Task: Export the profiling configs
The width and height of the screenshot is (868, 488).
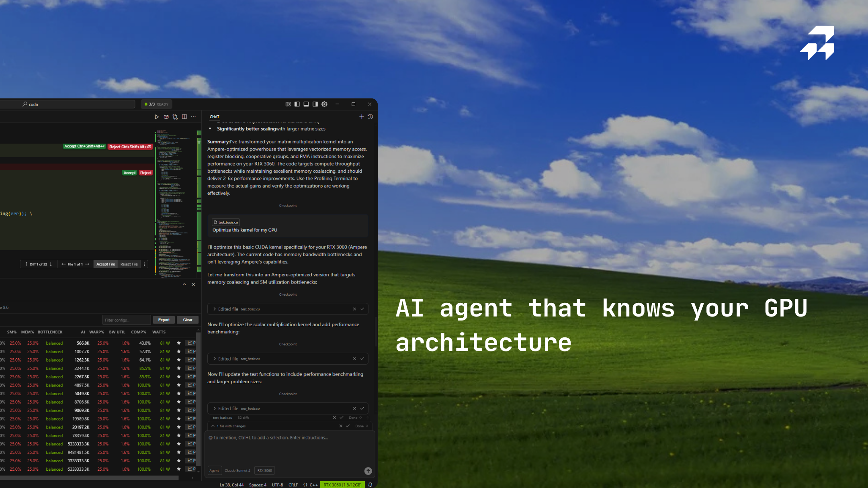Action: [x=164, y=320]
